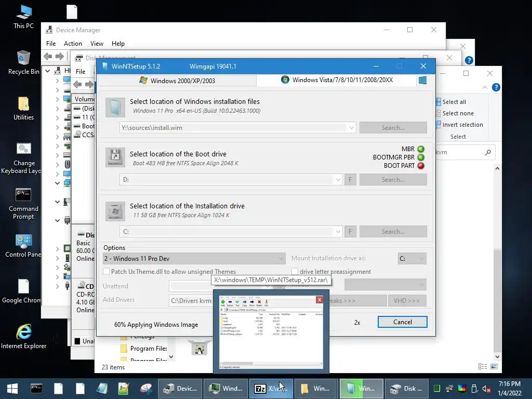Click F button beside Boot drive
The width and height of the screenshot is (532, 399).
[x=350, y=179]
